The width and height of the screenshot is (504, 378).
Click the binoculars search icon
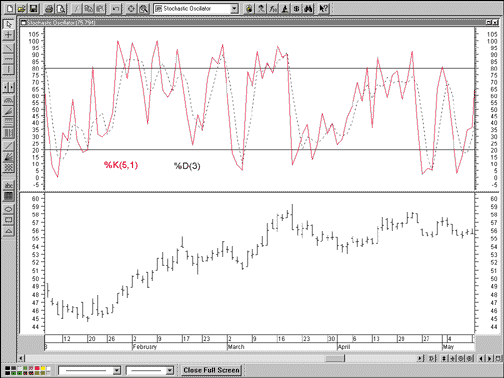[308, 9]
